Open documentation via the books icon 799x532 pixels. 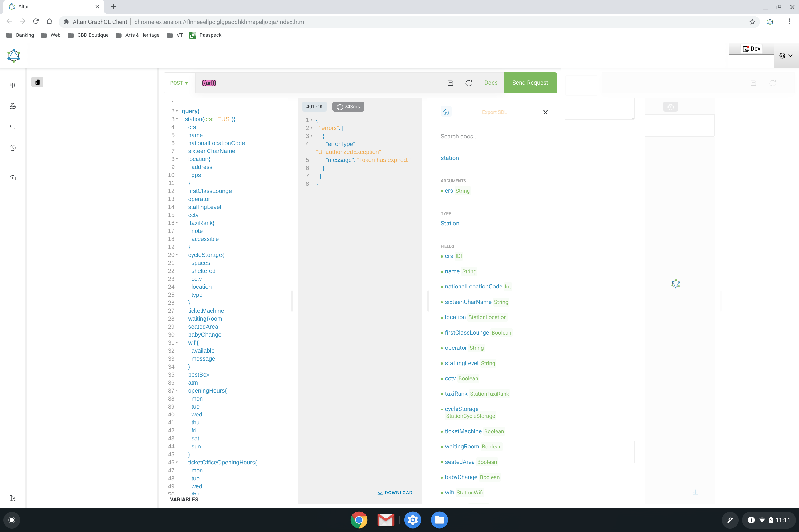(x=13, y=498)
